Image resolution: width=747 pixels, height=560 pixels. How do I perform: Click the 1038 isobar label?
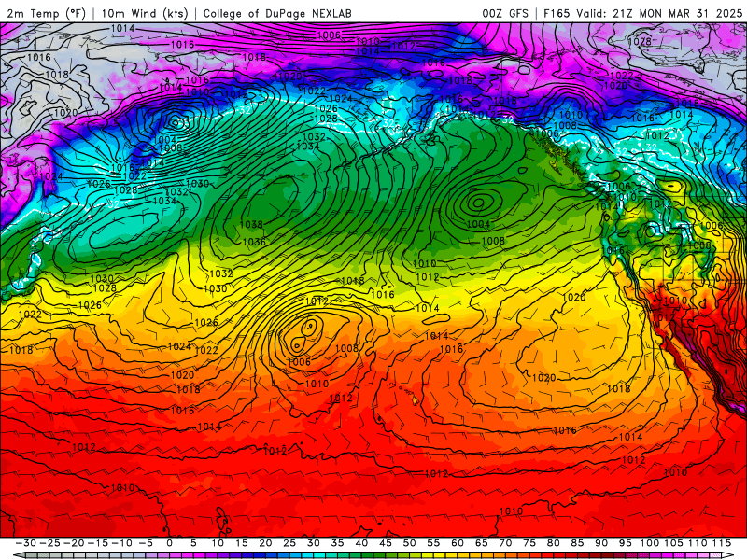251,224
